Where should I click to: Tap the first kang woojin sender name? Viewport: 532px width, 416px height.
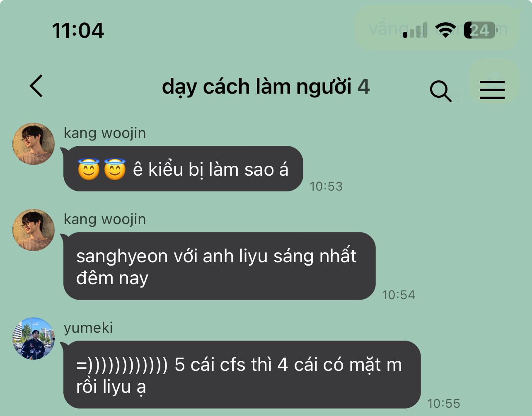105,133
